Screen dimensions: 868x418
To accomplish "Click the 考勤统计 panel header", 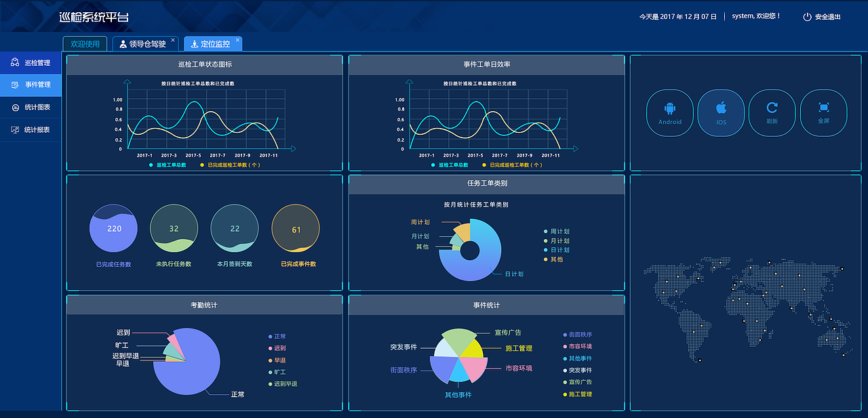I will coord(204,306).
